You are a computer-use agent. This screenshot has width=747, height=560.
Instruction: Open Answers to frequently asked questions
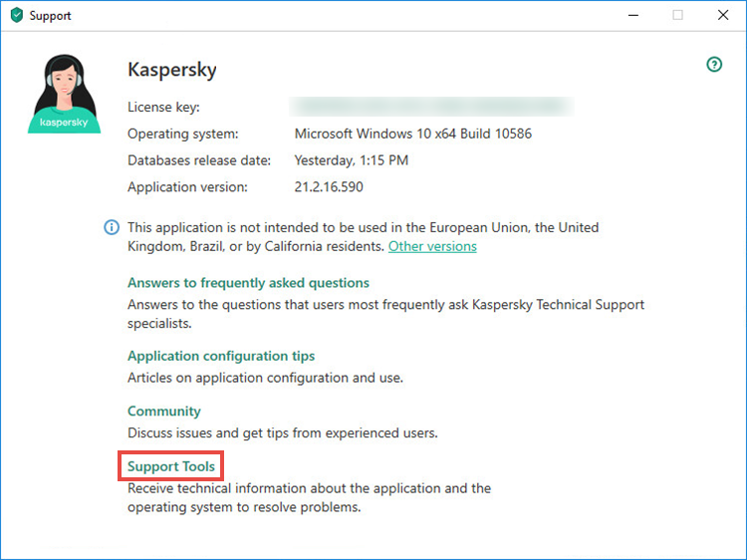(248, 283)
